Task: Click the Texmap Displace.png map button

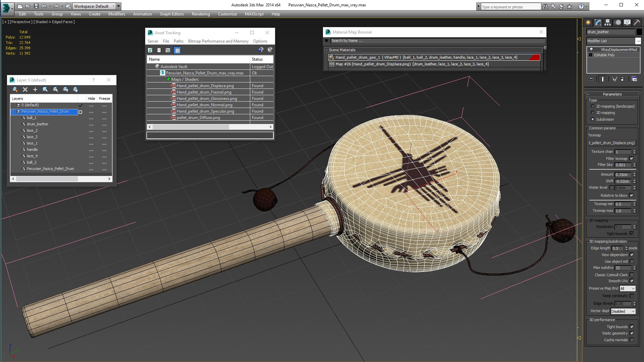Action: coord(612,143)
